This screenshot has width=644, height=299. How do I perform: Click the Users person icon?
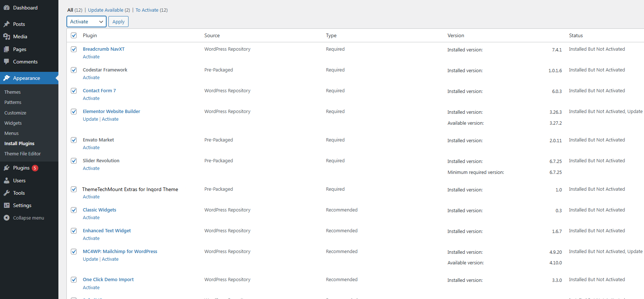tap(7, 180)
